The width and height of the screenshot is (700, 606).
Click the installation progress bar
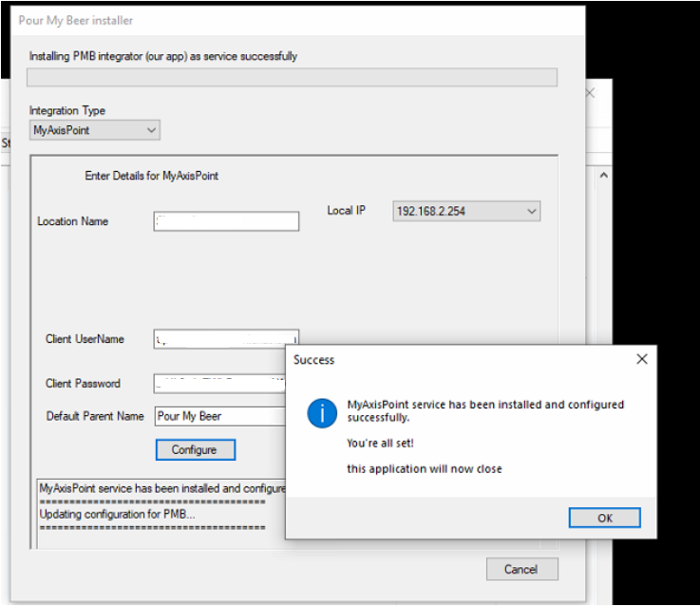click(x=292, y=77)
